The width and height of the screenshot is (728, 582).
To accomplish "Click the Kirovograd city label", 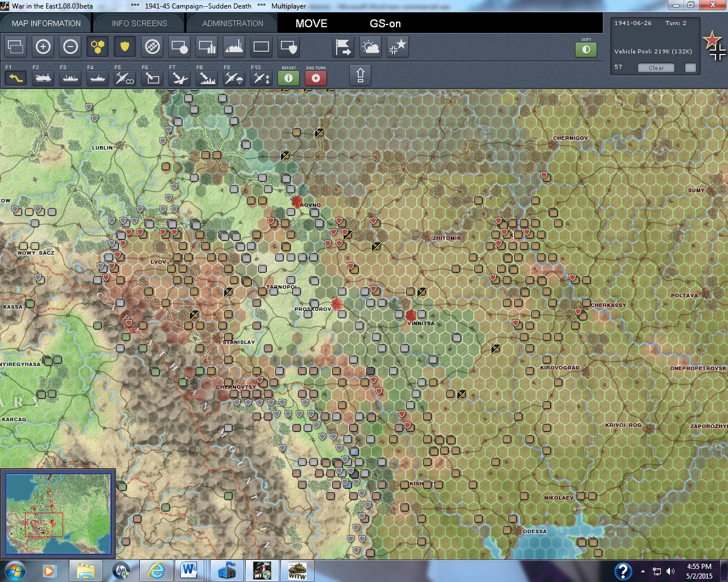I will tap(560, 368).
